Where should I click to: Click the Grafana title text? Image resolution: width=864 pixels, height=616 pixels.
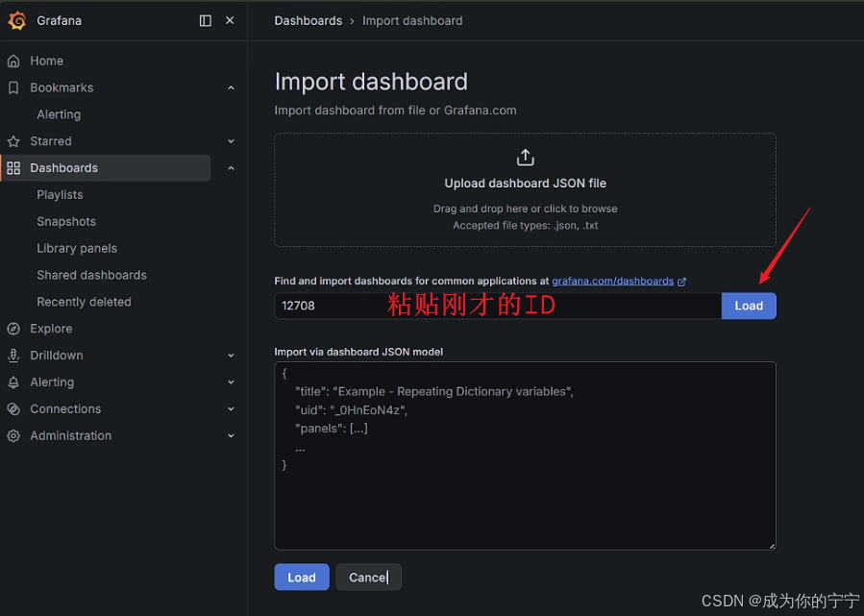59,21
